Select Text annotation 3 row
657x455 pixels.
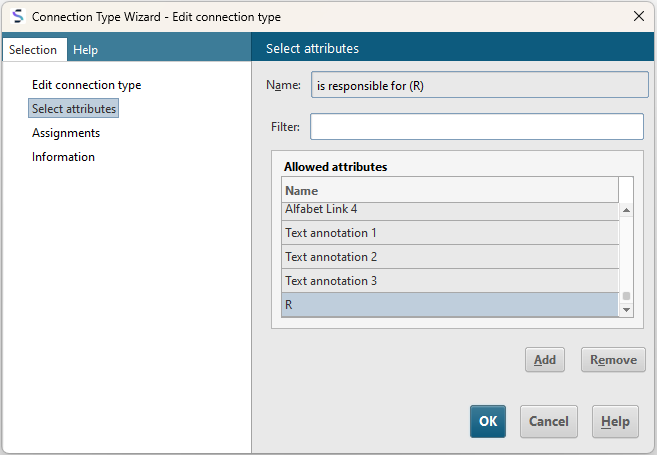pyautogui.click(x=450, y=280)
